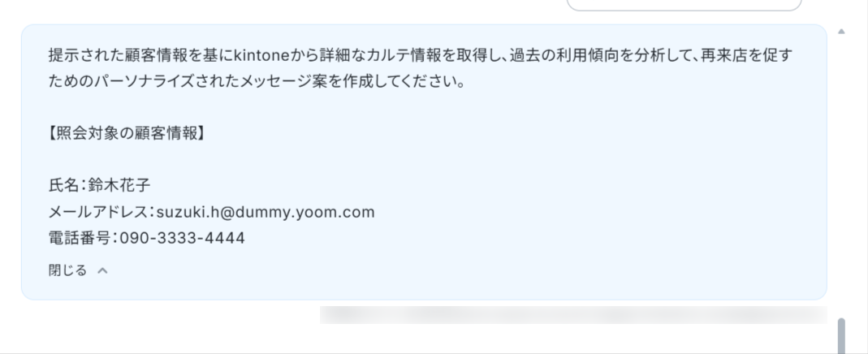Click the gray scrollbar thumb
This screenshot has height=354, width=868.
tap(841, 336)
